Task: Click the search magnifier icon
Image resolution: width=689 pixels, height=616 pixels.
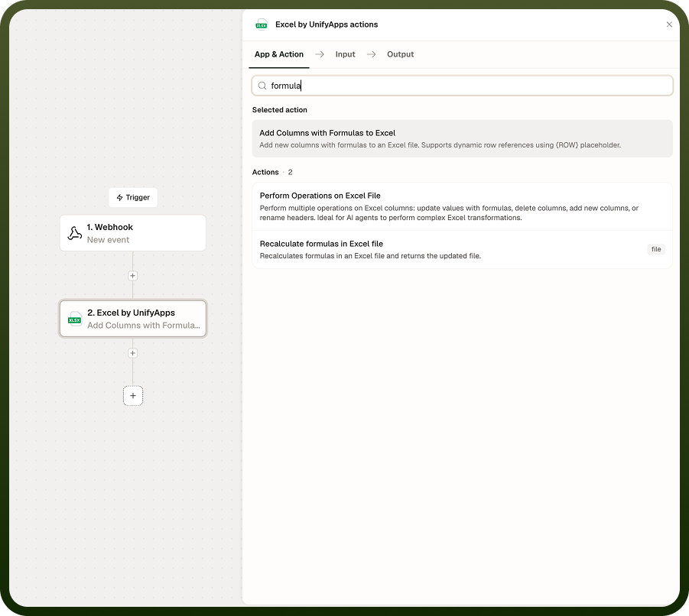Action: tap(262, 86)
